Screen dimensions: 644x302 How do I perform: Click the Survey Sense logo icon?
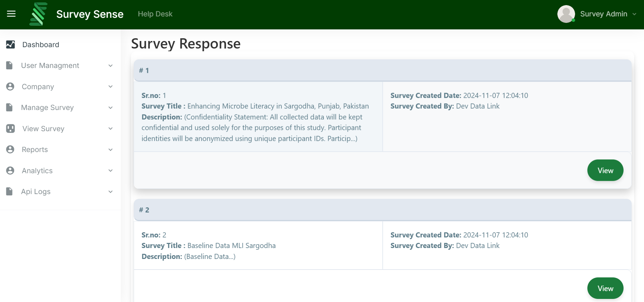click(38, 14)
